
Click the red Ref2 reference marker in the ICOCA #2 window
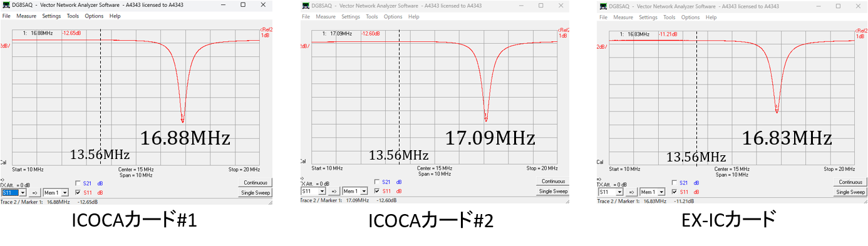[x=563, y=30]
